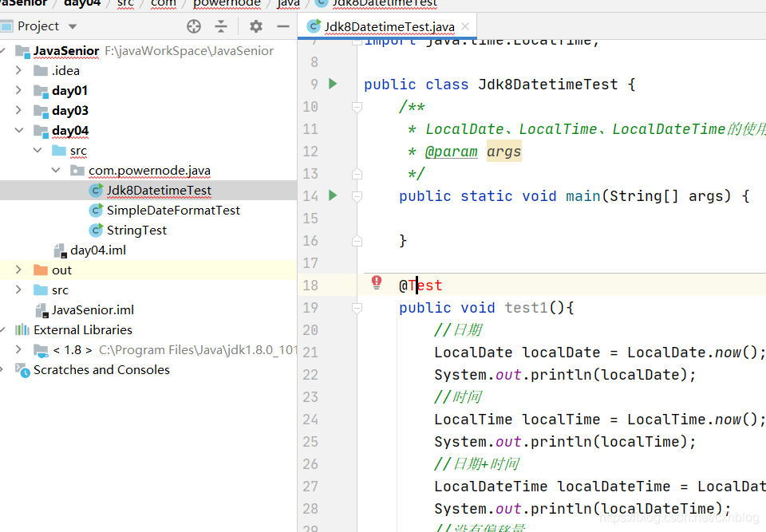
Task: Select day04.iml file
Action: tap(98, 250)
